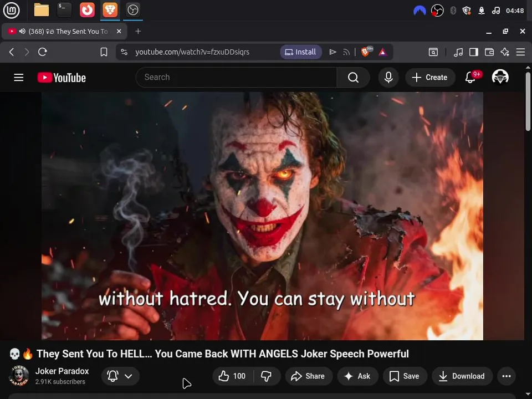
Task: Open the YouTube guide hamburger menu
Action: [x=19, y=78]
